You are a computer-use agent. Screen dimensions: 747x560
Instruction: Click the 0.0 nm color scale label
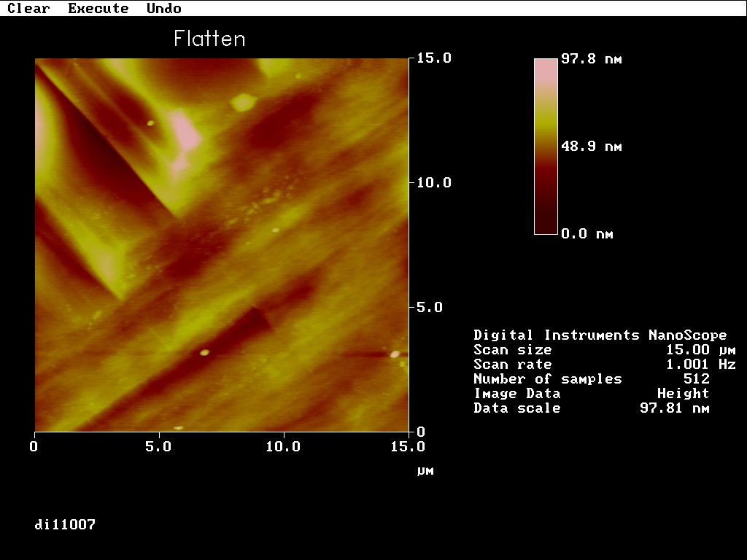coord(587,234)
